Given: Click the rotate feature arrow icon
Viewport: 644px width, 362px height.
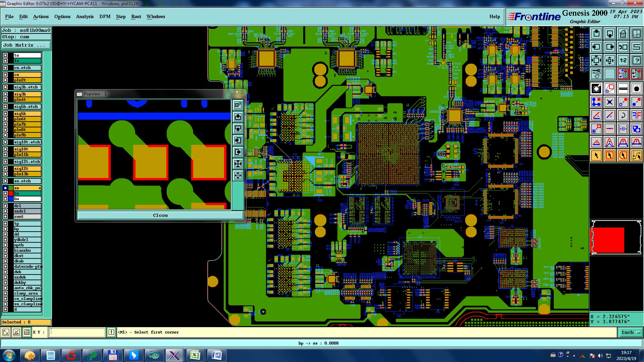Looking at the screenshot, I should pos(623,115).
